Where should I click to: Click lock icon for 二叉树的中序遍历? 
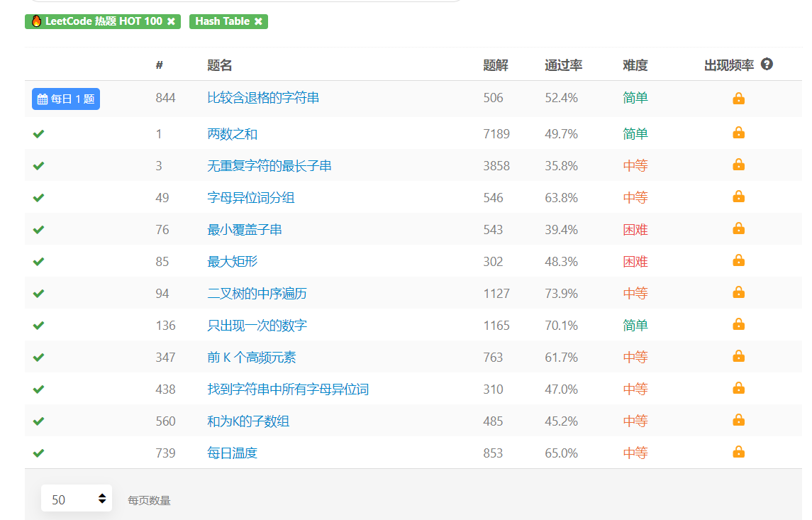pos(738,292)
